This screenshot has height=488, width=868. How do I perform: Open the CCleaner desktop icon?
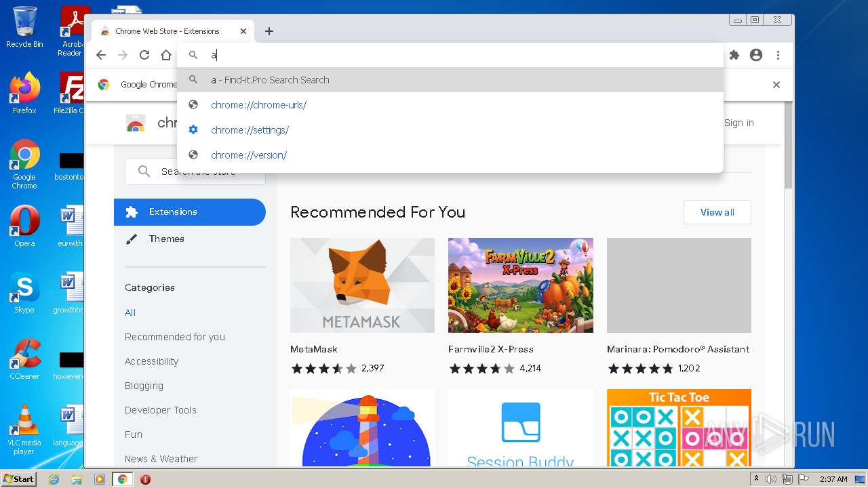pos(24,359)
